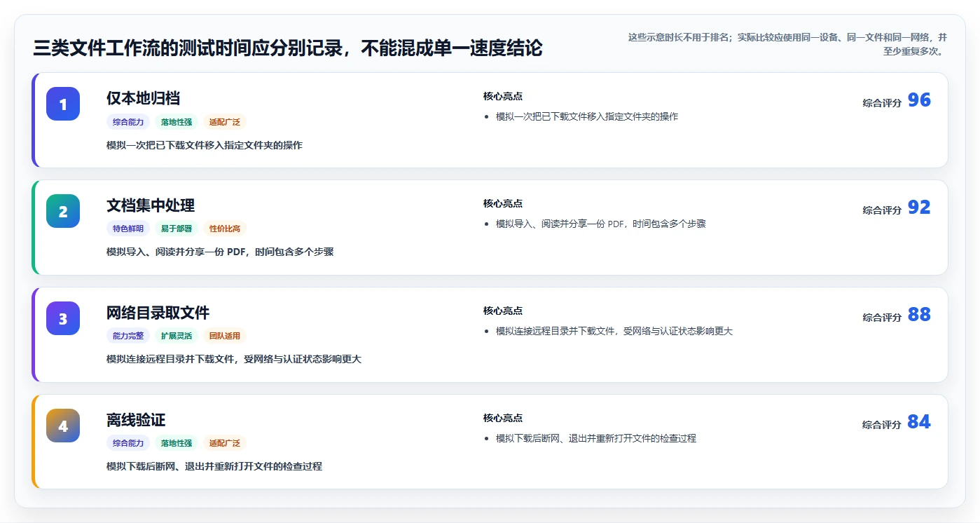Image resolution: width=980 pixels, height=523 pixels.
Task: Select the 特色鲜明 tag
Action: point(128,229)
